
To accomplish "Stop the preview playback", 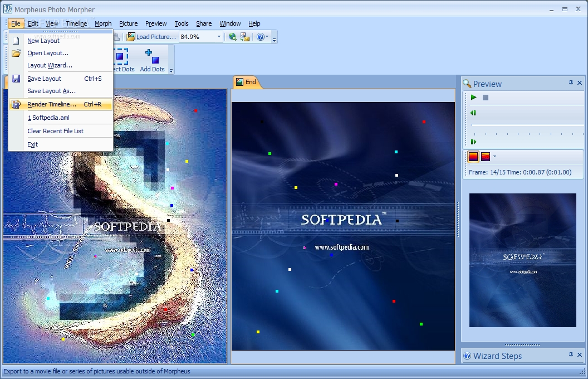I will point(485,98).
